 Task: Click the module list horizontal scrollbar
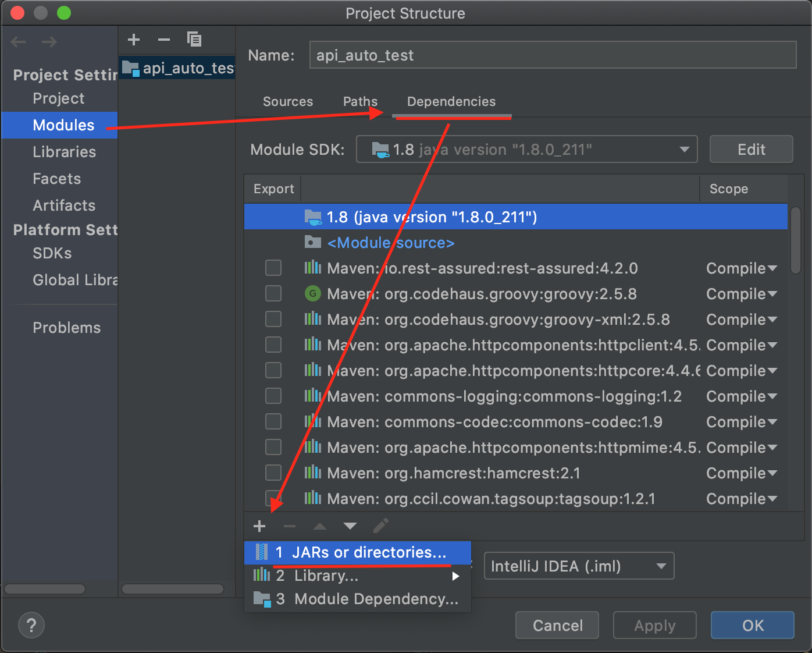pyautogui.click(x=173, y=589)
